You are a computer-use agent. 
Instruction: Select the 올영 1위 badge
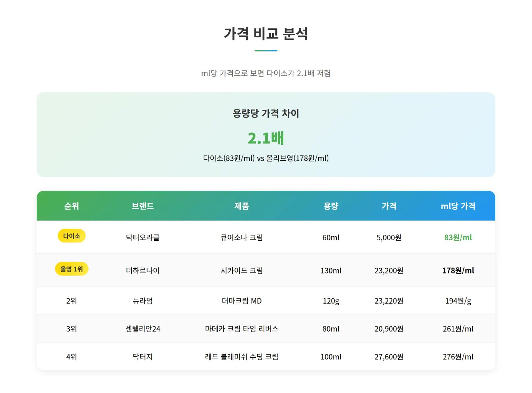coord(71,269)
